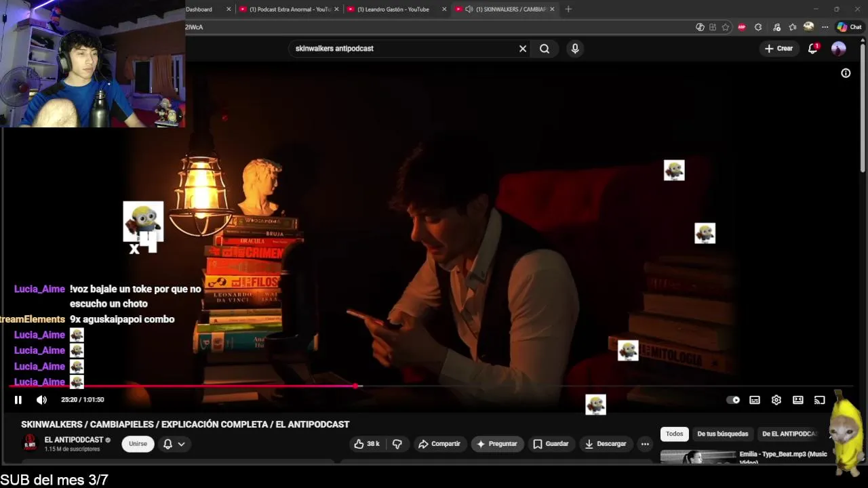The width and height of the screenshot is (868, 488).
Task: Close the Leandro Gastón tab
Action: coord(444,9)
